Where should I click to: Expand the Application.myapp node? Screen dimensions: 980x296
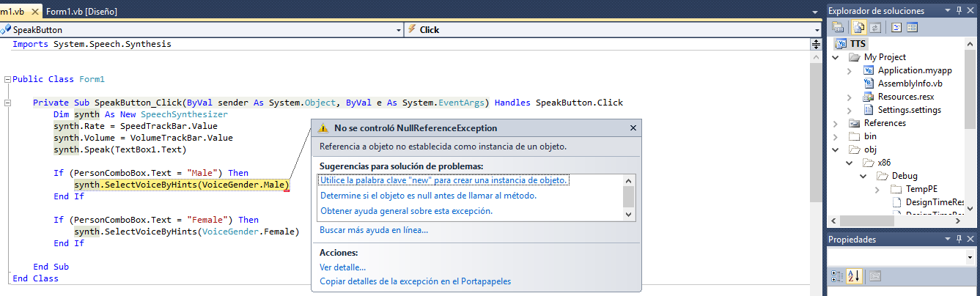(849, 70)
